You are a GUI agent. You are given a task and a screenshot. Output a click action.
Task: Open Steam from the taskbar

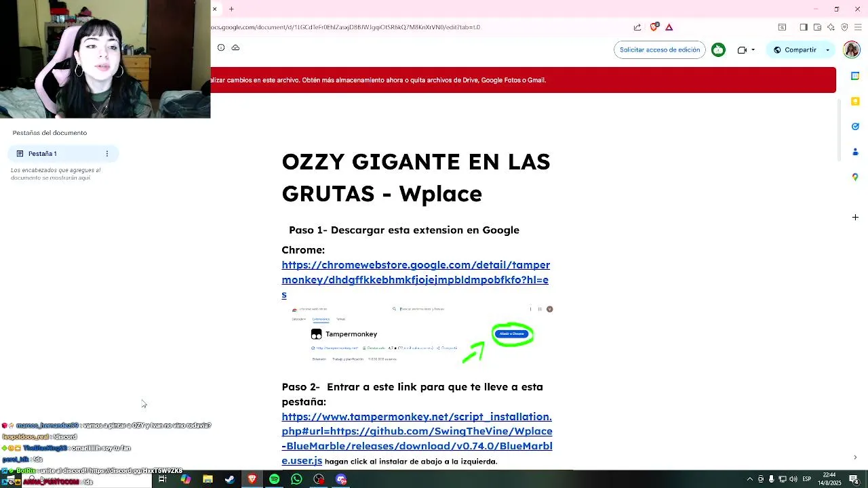(x=230, y=479)
